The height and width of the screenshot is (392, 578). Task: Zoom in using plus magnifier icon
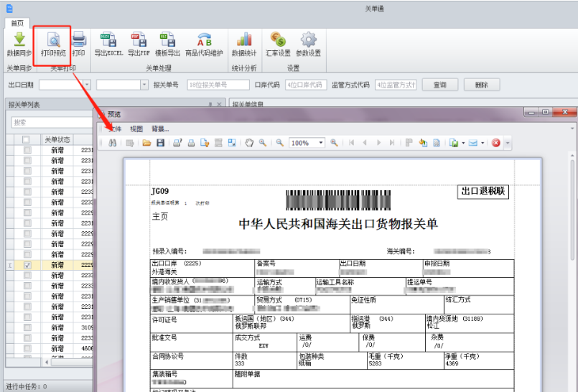334,143
